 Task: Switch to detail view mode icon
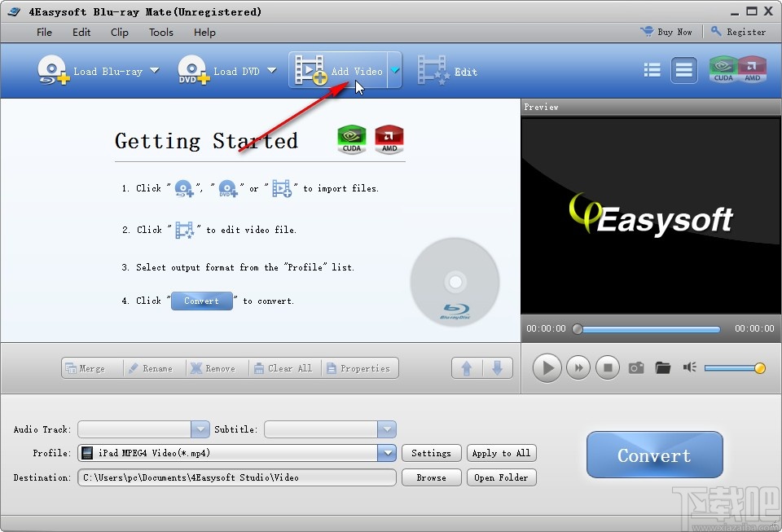pos(683,70)
